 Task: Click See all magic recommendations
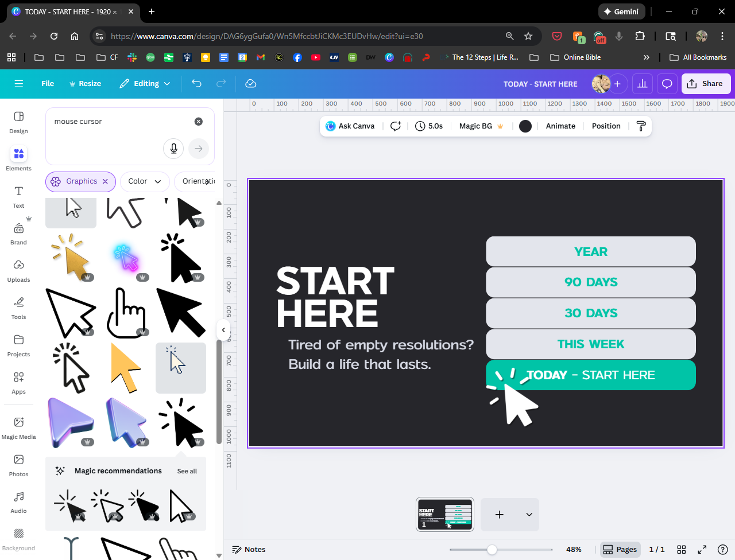[187, 471]
